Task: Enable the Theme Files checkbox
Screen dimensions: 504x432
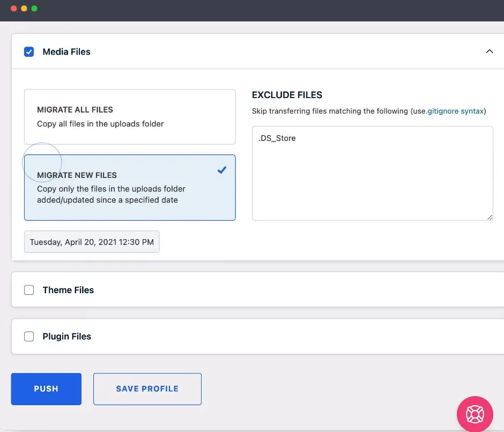Action: coord(29,289)
